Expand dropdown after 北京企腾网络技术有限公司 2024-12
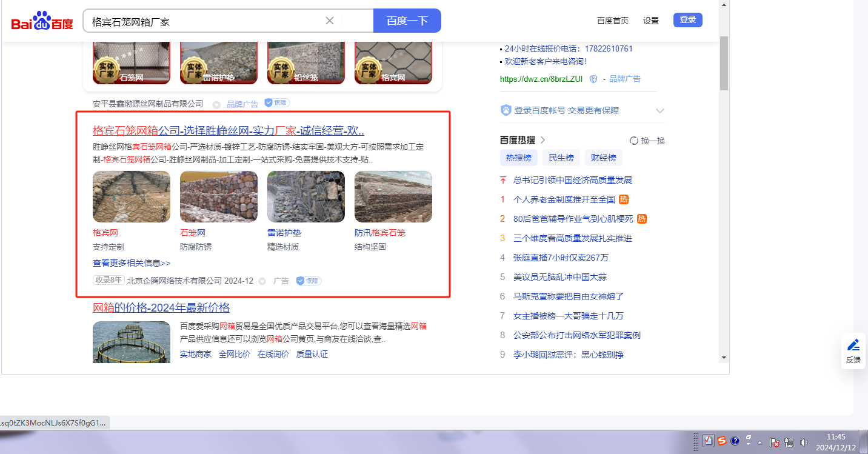 [x=262, y=281]
